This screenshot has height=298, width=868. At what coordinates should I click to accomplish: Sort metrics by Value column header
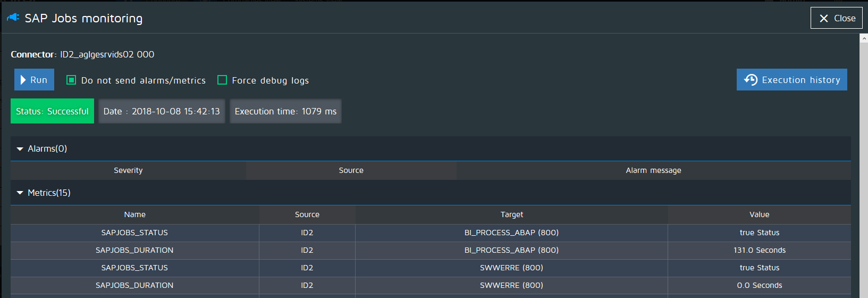[759, 215]
